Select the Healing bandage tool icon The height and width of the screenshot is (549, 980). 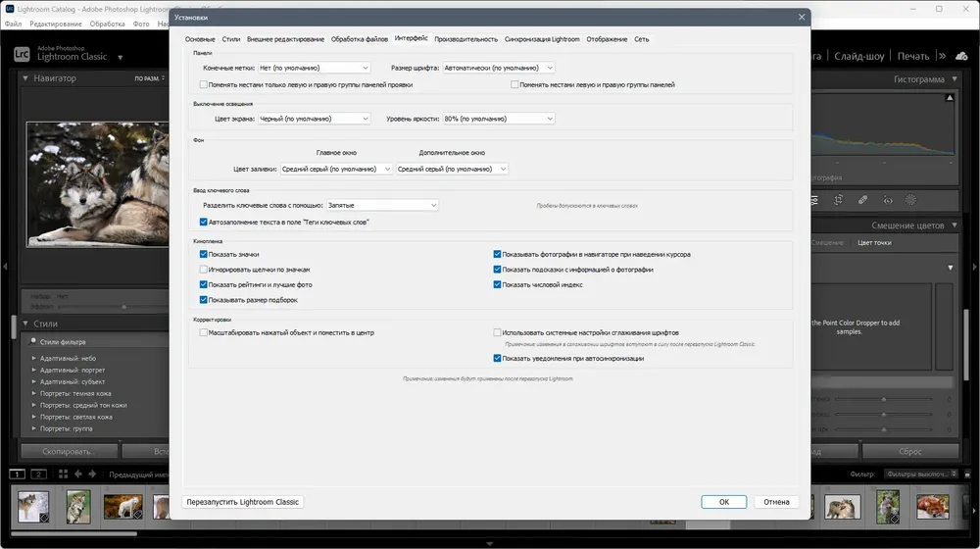pos(862,200)
